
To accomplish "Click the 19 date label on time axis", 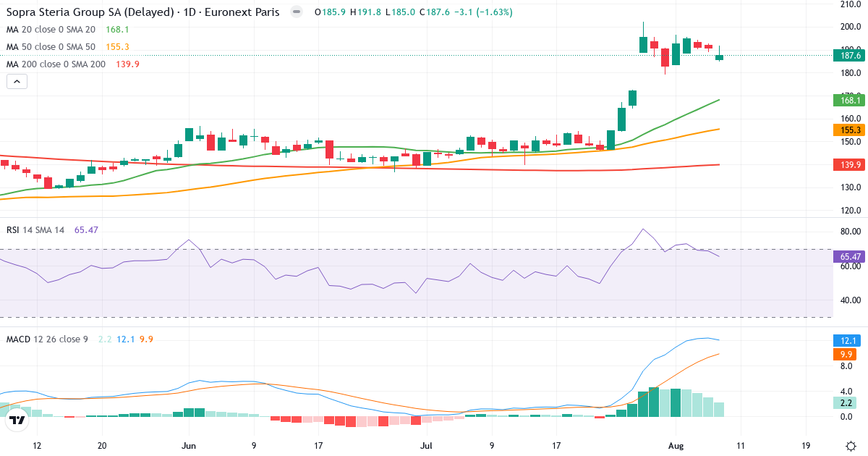I will coord(805,446).
